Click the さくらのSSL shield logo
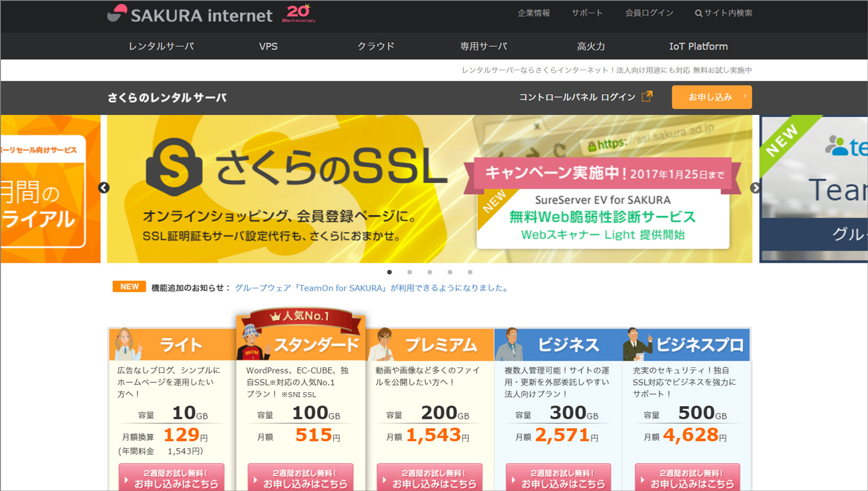Viewport: 868px width, 491px height. pyautogui.click(x=174, y=167)
